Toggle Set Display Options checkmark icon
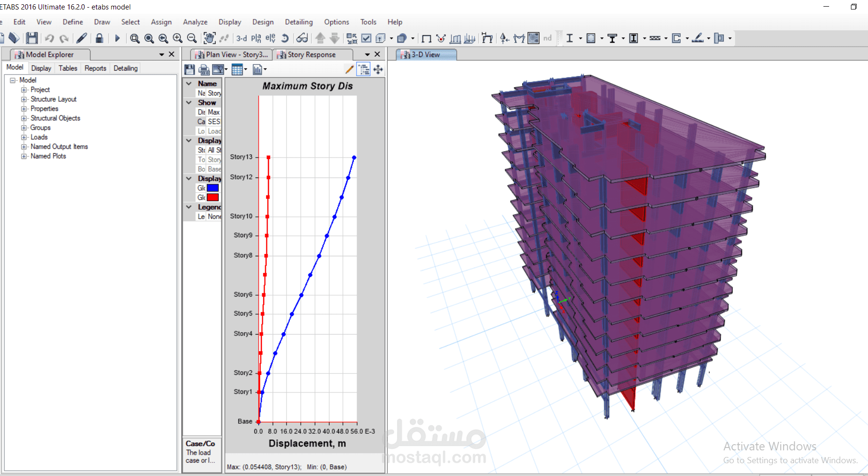The height and width of the screenshot is (476, 868). [x=366, y=38]
